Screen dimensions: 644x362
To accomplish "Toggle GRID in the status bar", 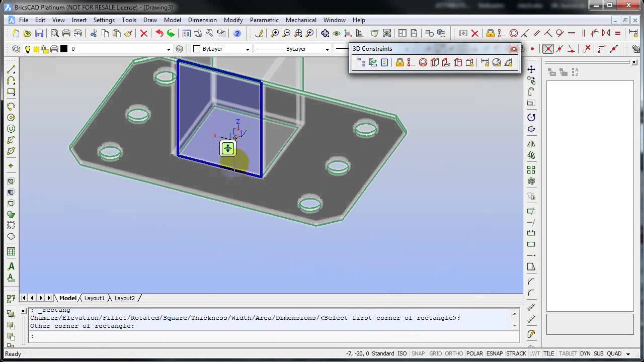I will click(x=436, y=353).
